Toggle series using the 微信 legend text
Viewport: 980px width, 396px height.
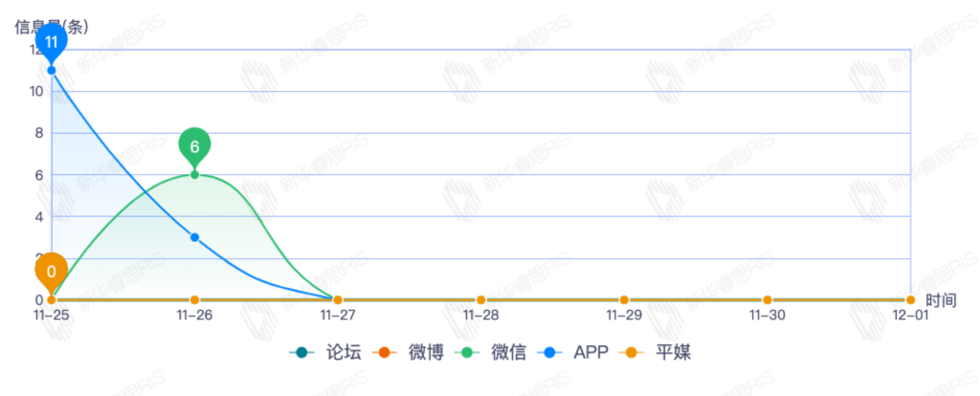point(508,352)
